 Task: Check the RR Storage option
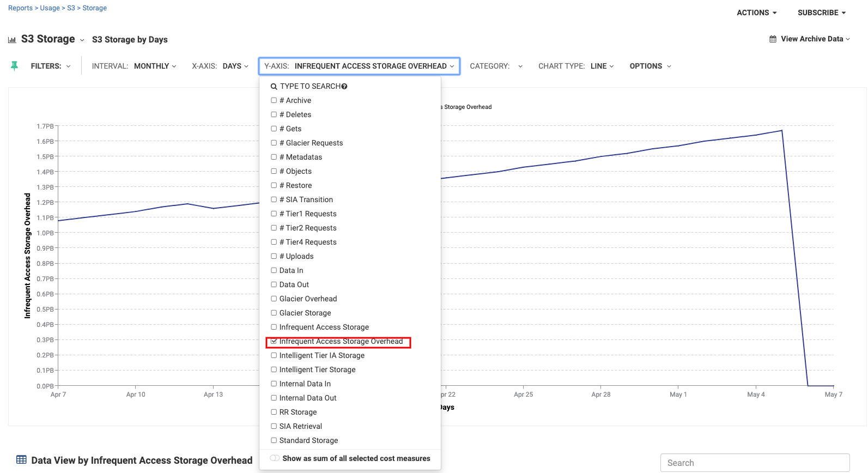coord(274,412)
